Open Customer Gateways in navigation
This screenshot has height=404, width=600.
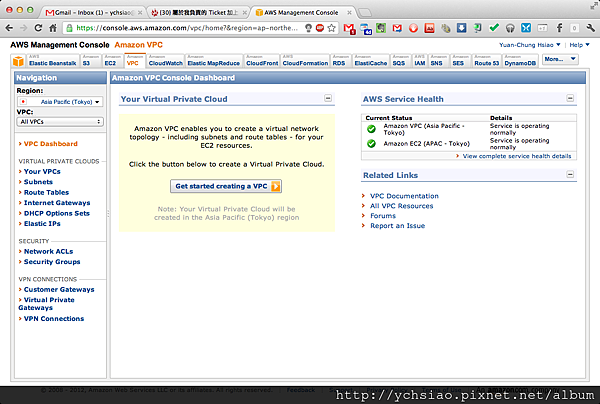point(59,289)
